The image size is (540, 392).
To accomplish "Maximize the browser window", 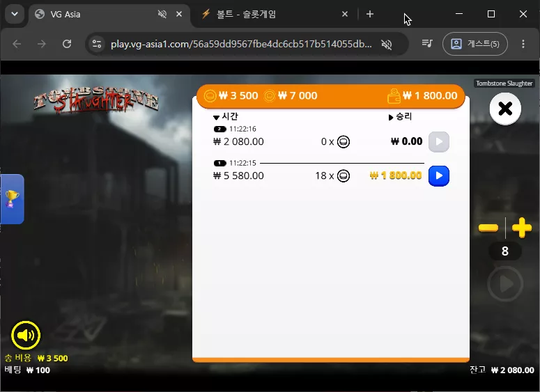I will point(491,14).
